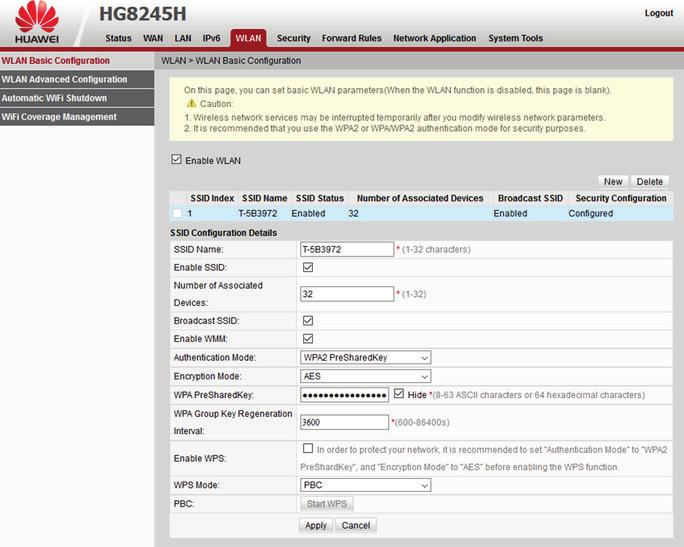Select the WLAN tab

[248, 38]
